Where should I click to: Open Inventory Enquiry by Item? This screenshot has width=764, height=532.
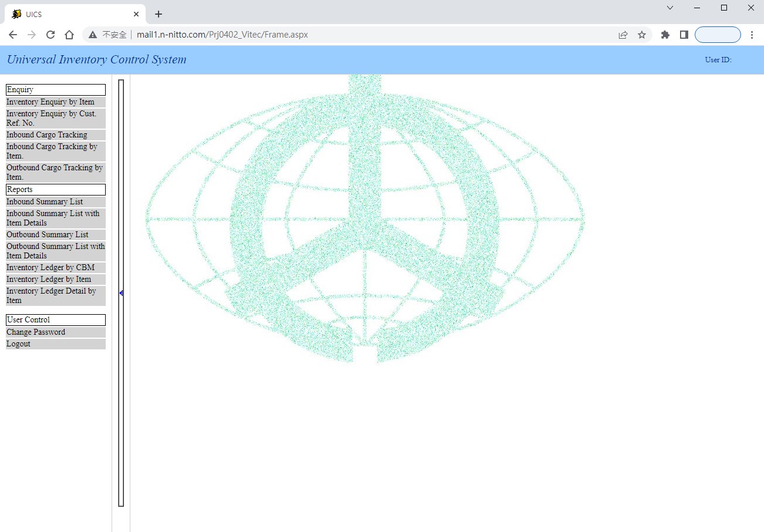[56, 102]
